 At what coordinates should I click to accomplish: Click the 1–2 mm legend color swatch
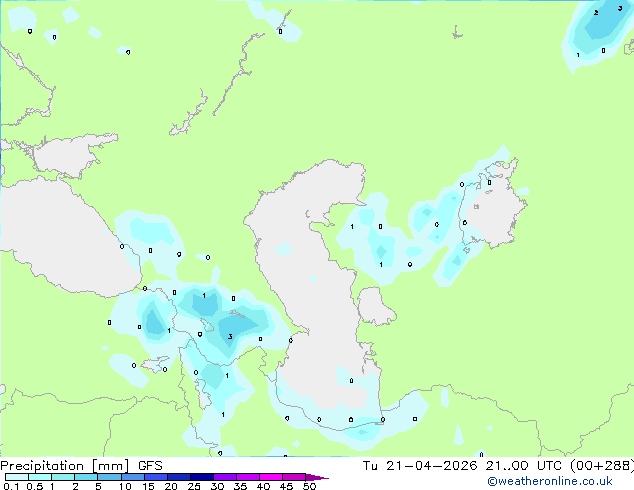[63, 477]
